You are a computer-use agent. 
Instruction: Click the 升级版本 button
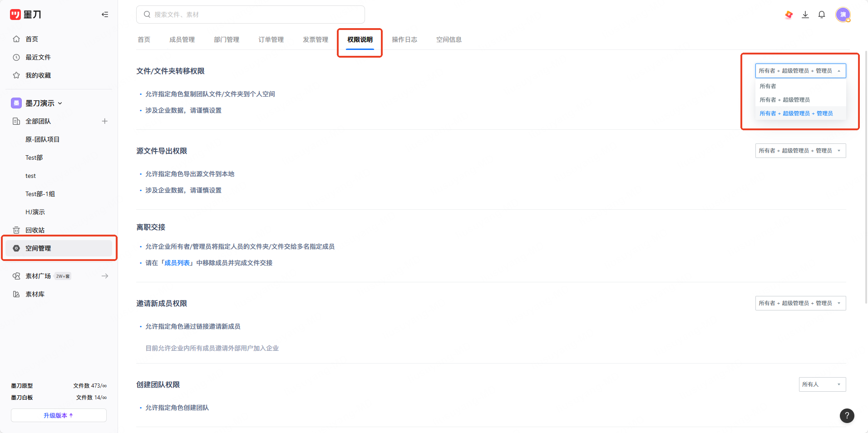pos(59,415)
